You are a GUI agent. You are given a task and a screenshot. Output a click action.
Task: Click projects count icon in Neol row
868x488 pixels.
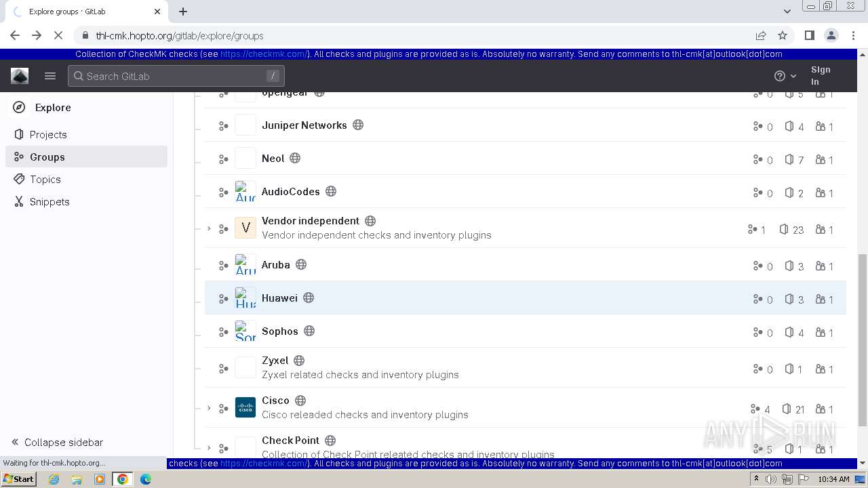[789, 159]
